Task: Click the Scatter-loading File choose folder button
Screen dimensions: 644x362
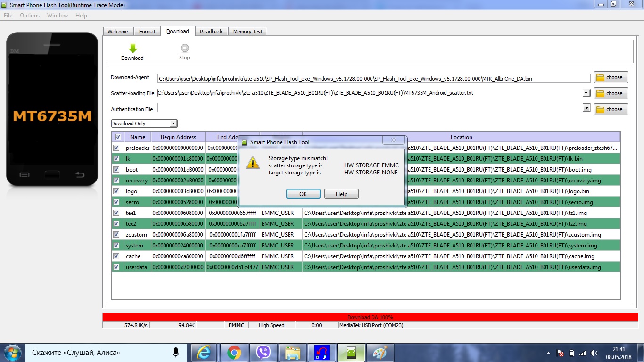Action: [x=611, y=93]
